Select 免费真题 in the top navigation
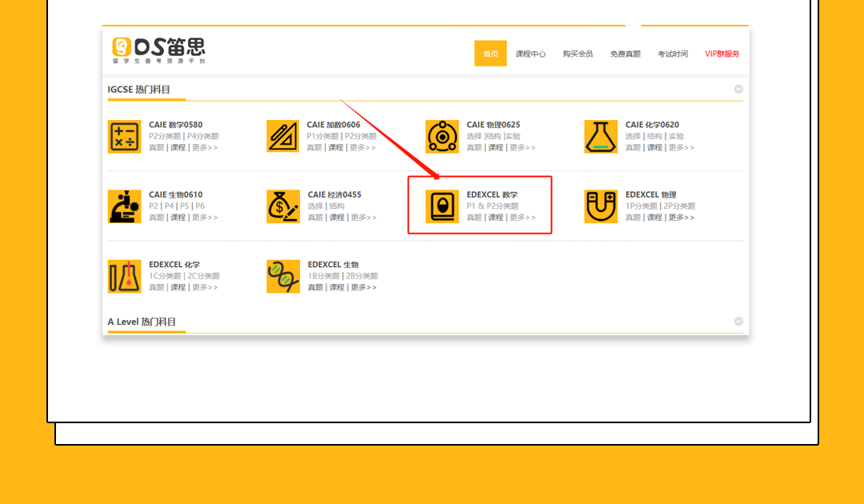This screenshot has height=504, width=864. [x=625, y=54]
